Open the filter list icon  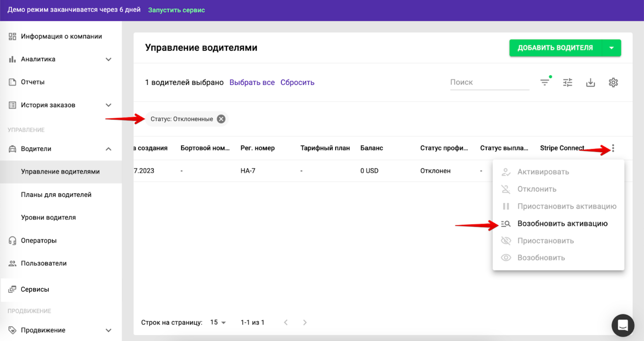click(x=545, y=82)
